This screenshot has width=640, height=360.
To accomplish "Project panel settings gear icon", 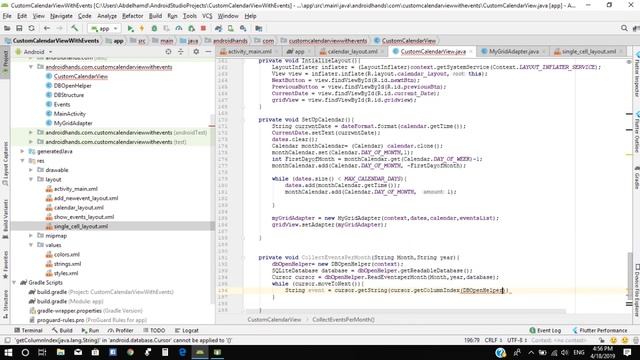I will click(196, 52).
